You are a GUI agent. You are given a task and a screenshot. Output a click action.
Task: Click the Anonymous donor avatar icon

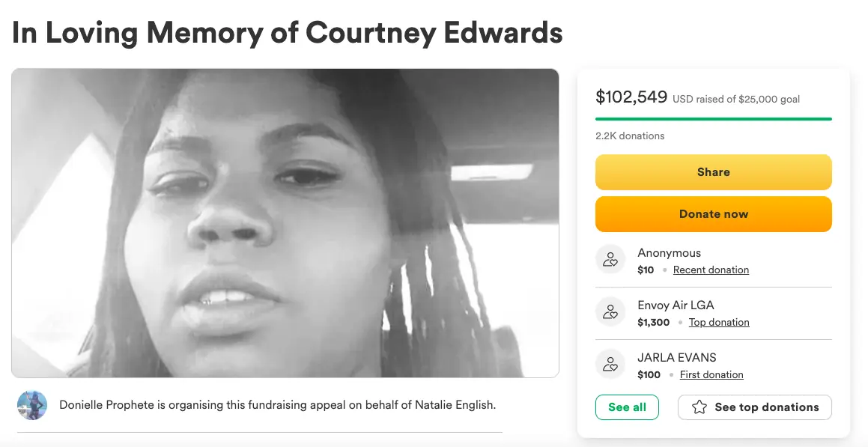[x=610, y=260]
